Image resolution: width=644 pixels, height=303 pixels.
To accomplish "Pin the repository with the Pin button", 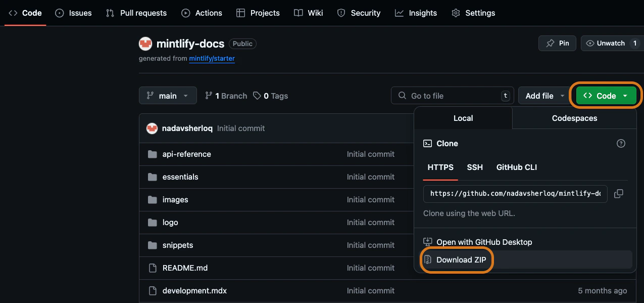I will pyautogui.click(x=558, y=44).
